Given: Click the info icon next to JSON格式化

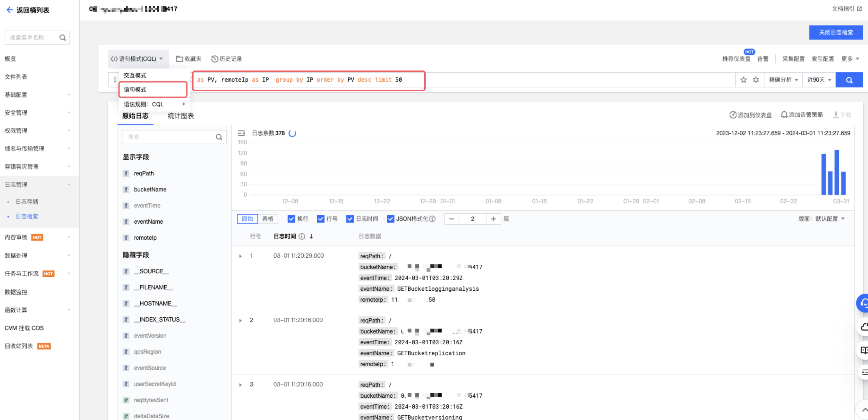Looking at the screenshot, I should (432, 219).
